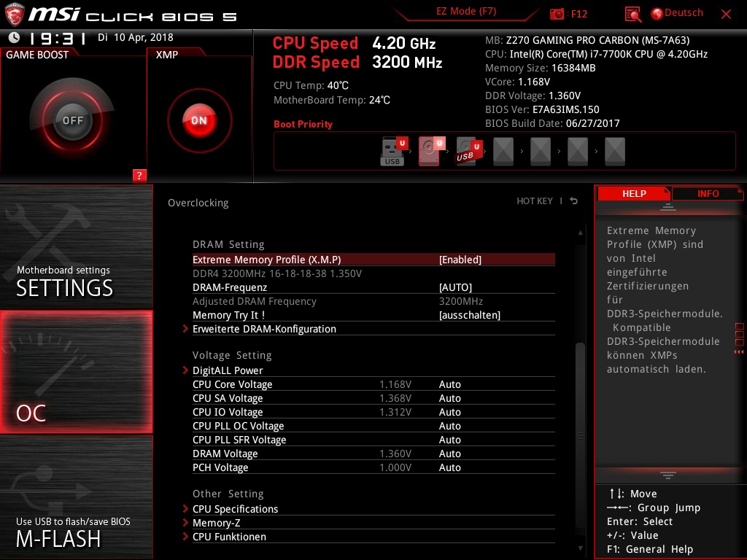The image size is (747, 560).
Task: Select first USB key boot device
Action: [394, 151]
